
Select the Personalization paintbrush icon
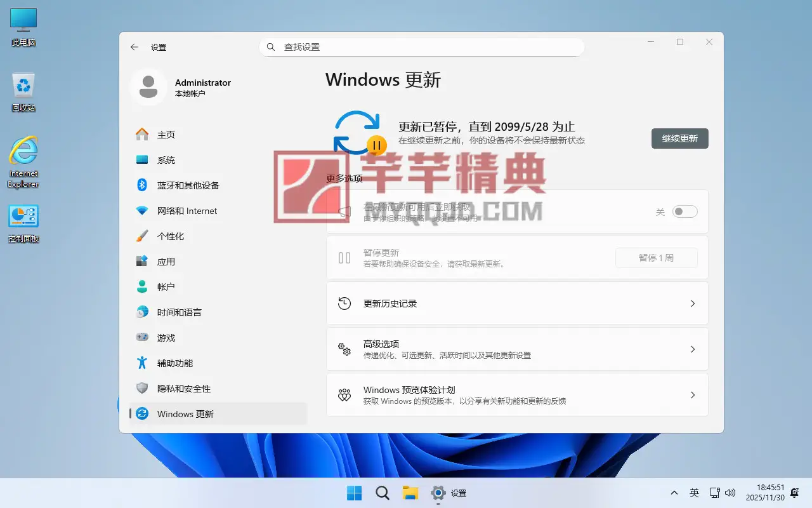142,236
